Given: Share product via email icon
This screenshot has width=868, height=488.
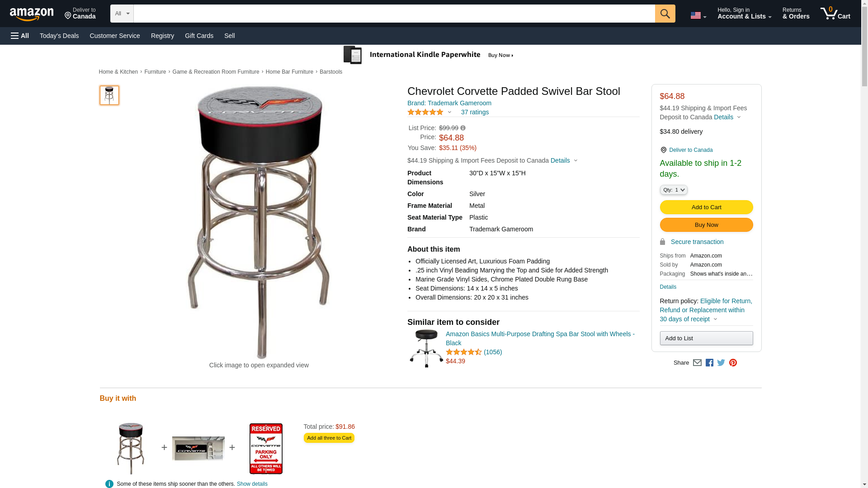Looking at the screenshot, I should (x=697, y=363).
